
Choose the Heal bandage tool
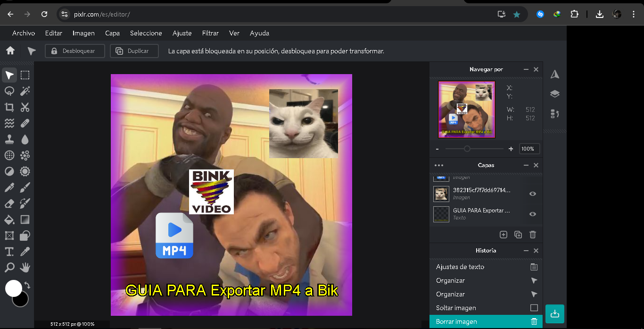[25, 123]
